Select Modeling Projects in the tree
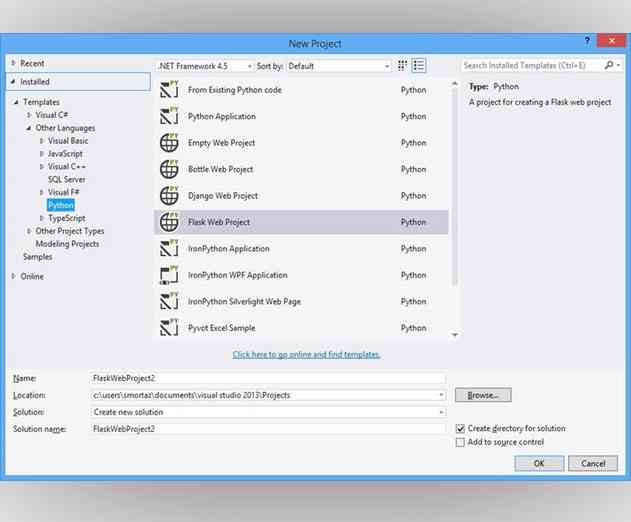This screenshot has height=522, width=631. click(x=67, y=244)
